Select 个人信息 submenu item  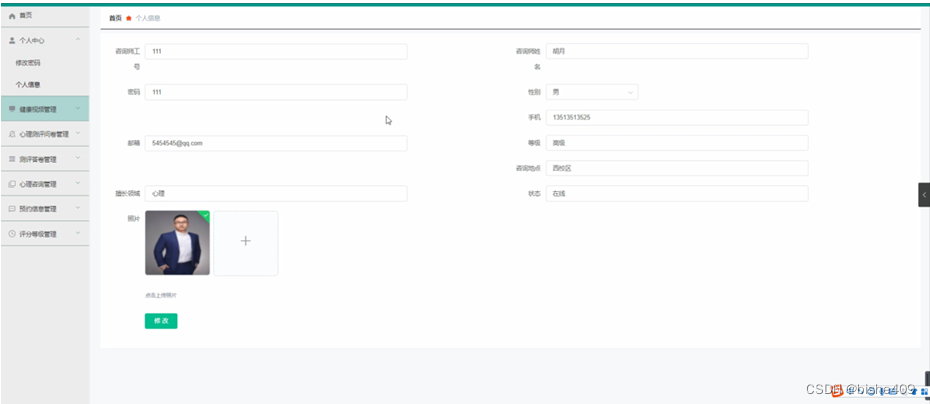click(x=28, y=85)
